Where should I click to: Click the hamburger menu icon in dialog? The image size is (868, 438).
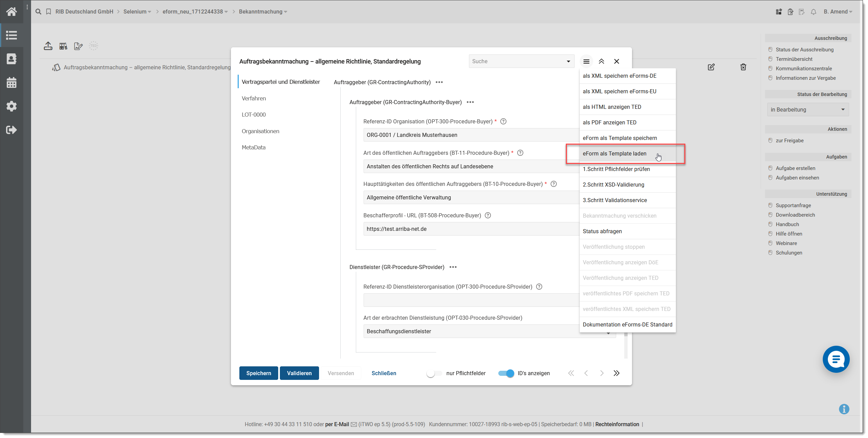point(586,62)
